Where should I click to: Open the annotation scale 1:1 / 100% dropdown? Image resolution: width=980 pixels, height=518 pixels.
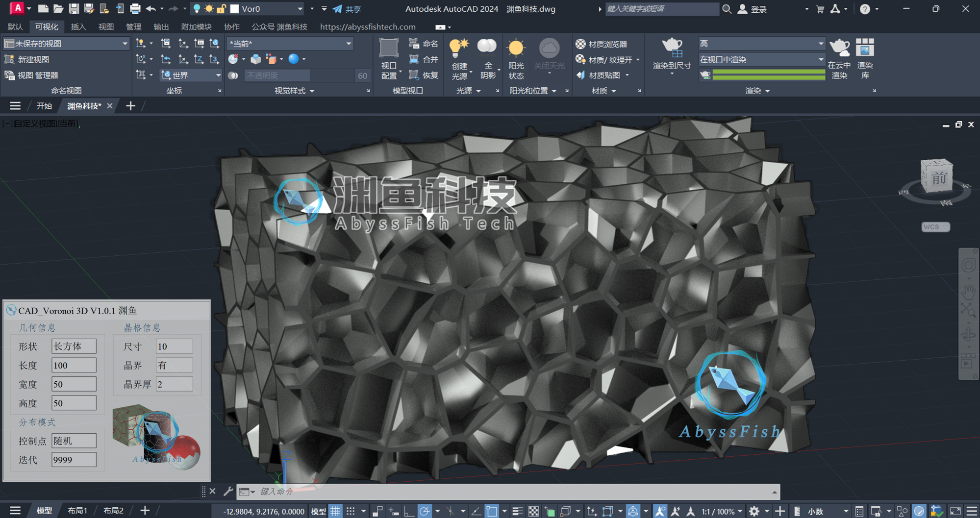click(x=722, y=511)
